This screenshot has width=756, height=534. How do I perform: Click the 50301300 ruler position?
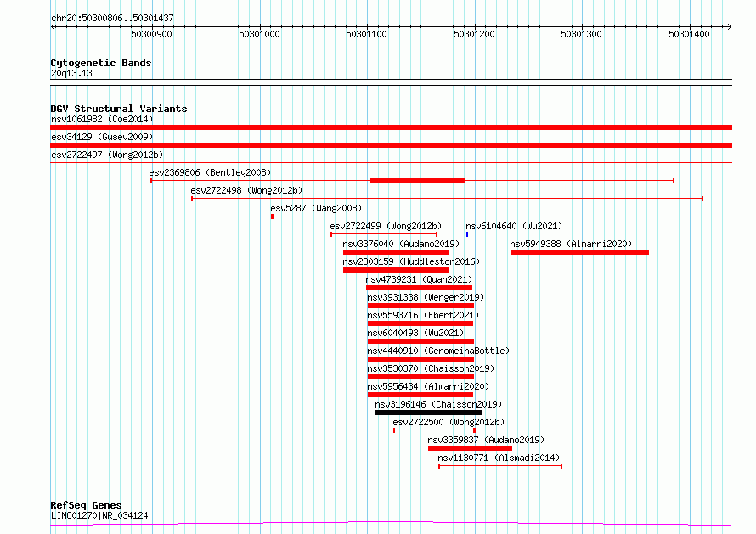pos(582,34)
